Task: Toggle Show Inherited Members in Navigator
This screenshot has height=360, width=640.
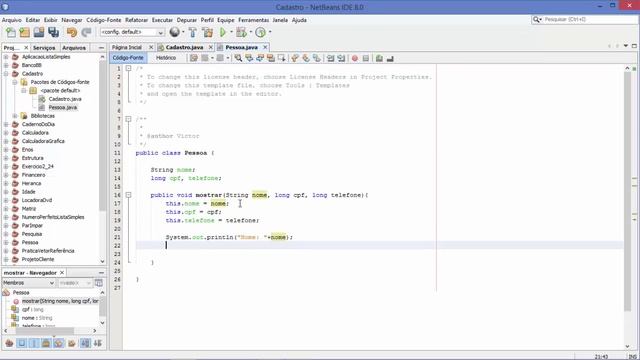Action: pos(9,343)
